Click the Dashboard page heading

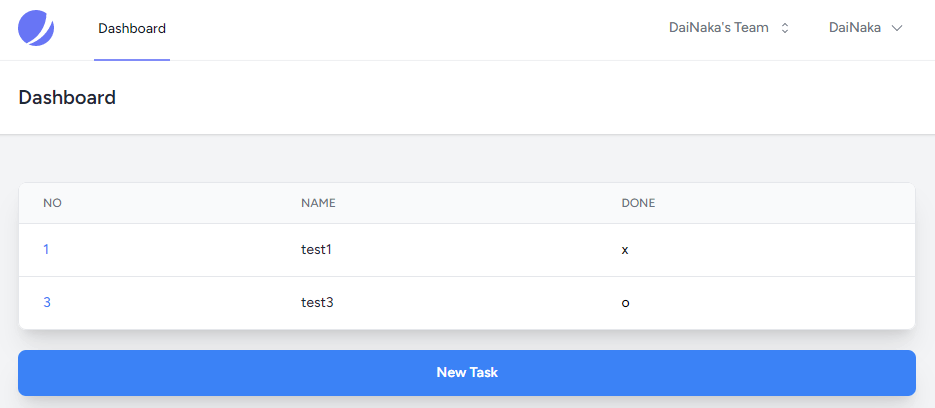pyautogui.click(x=67, y=97)
